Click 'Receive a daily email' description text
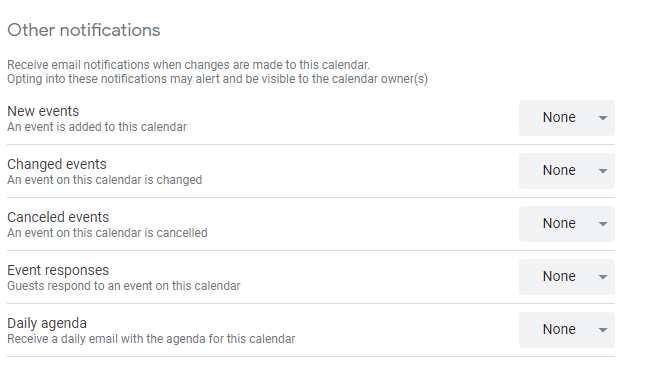Image resolution: width=645 pixels, height=384 pixels. click(x=151, y=339)
